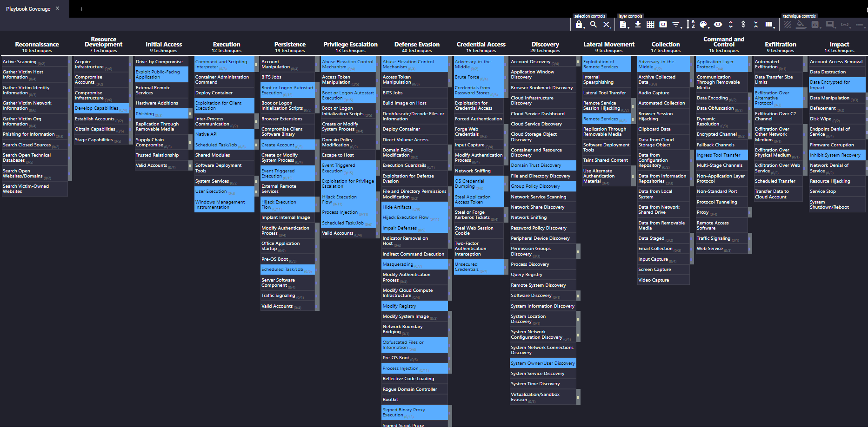Open the matrix layout dropdown
868x428 pixels.
(x=769, y=25)
